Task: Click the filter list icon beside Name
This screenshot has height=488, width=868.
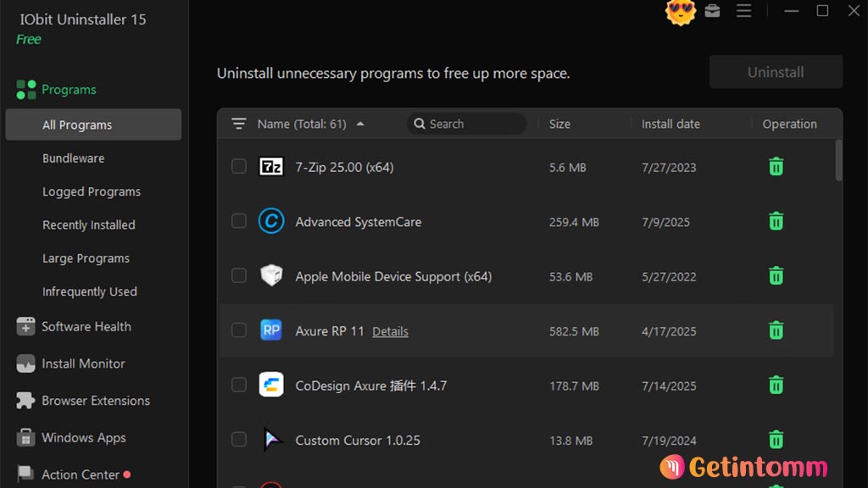Action: click(x=238, y=124)
